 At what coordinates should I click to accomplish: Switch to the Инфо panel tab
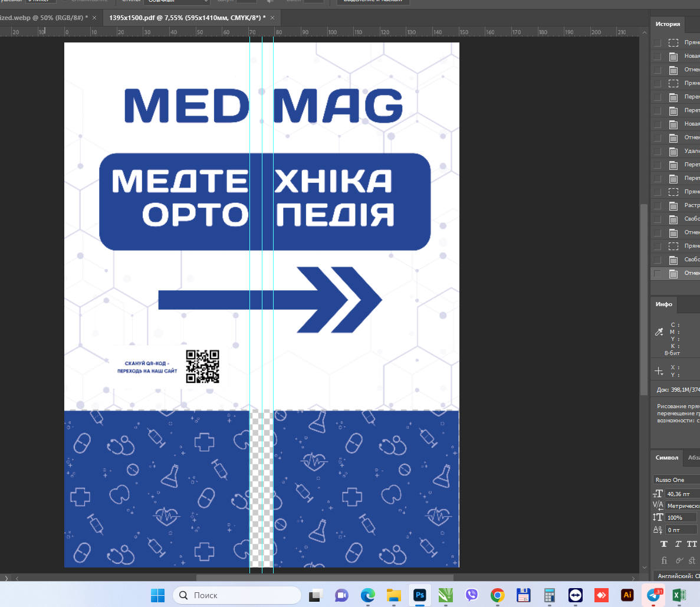tap(664, 304)
